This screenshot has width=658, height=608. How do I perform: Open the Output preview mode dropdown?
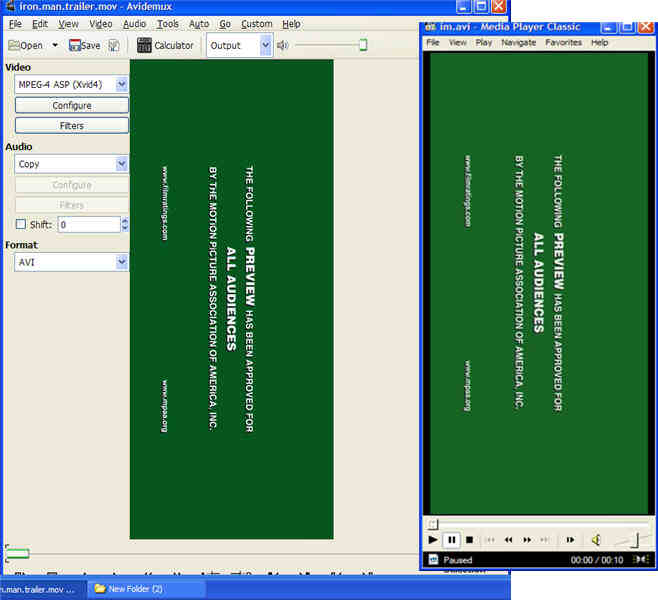click(x=240, y=45)
